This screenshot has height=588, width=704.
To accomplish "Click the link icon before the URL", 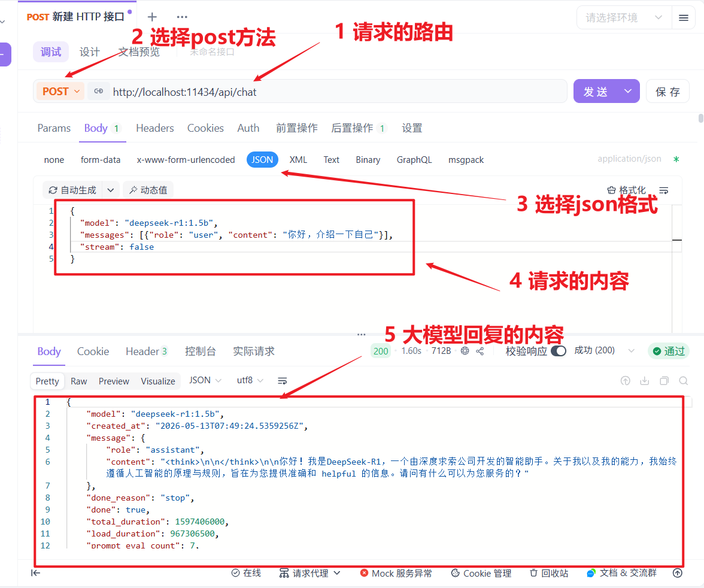I will (98, 92).
